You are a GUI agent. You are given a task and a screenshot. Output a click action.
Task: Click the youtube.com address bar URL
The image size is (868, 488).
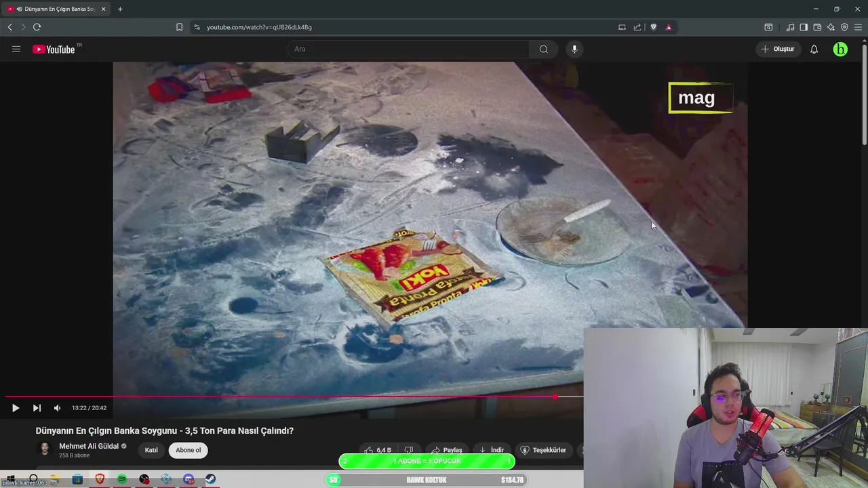tap(259, 27)
